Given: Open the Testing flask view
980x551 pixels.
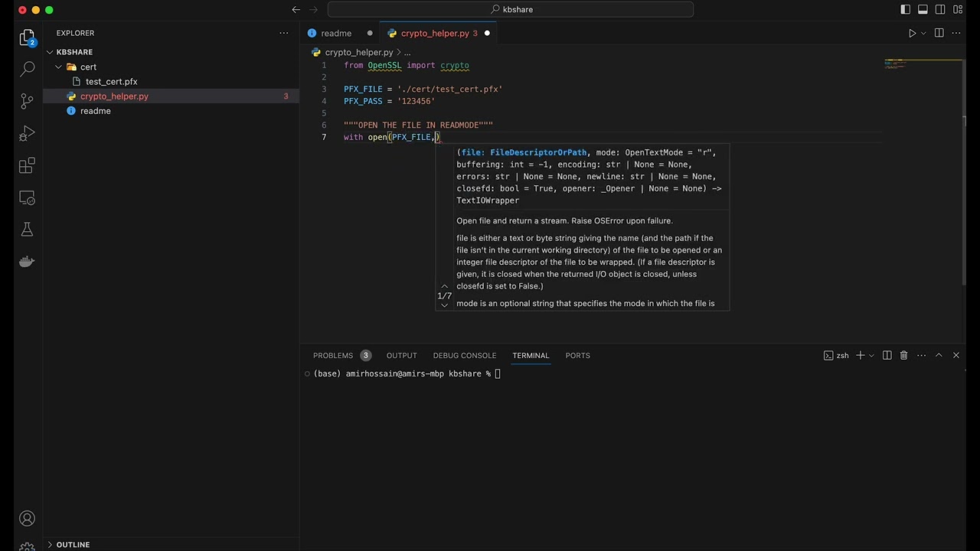Looking at the screenshot, I should pos(27,230).
